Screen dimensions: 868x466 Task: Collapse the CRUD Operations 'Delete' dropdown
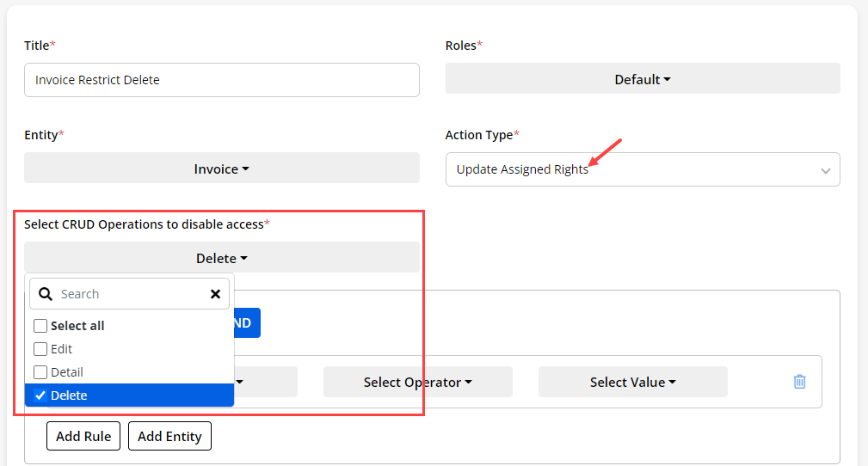click(221, 258)
